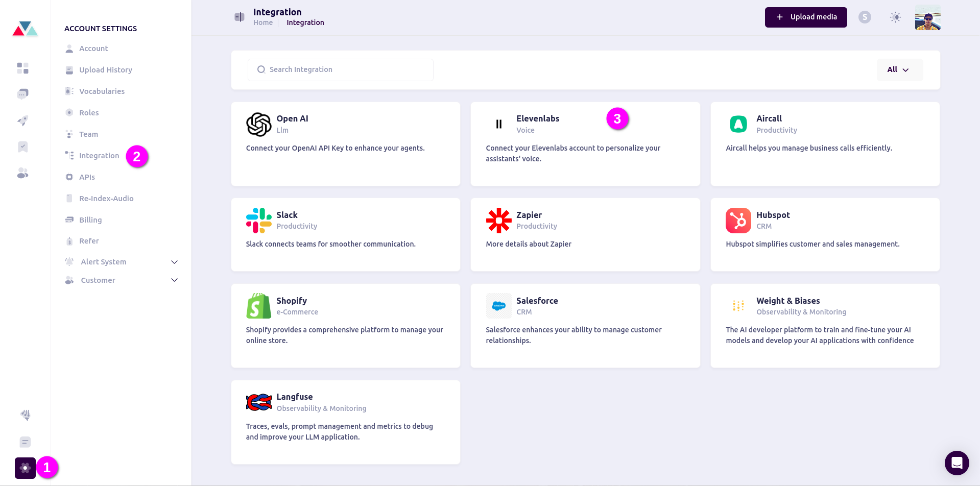Click the Account user icon in menu
The width and height of the screenshot is (980, 486).
[x=69, y=48]
